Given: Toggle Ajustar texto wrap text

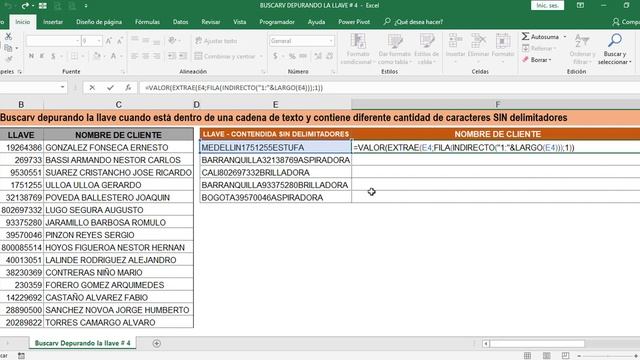Looking at the screenshot, I should pyautogui.click(x=216, y=41).
